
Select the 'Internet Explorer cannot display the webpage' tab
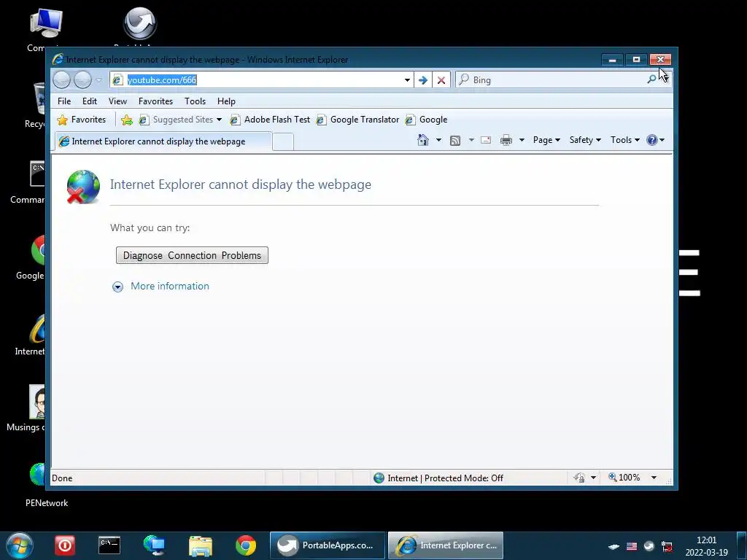(x=163, y=141)
